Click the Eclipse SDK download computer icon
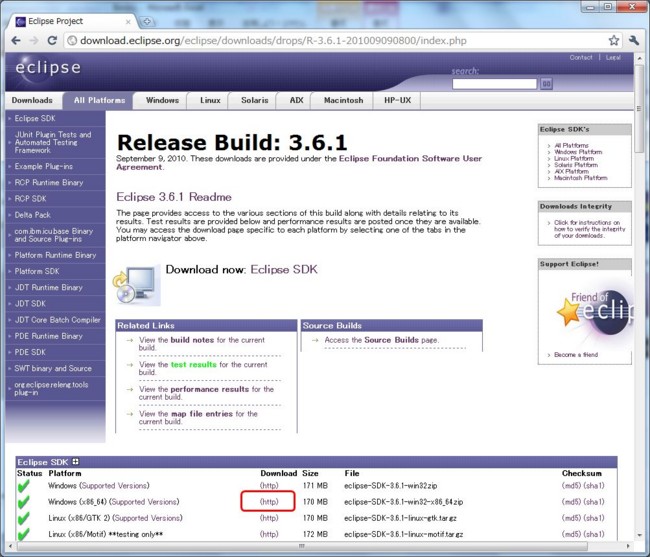This screenshot has height=557, width=650. tap(136, 285)
